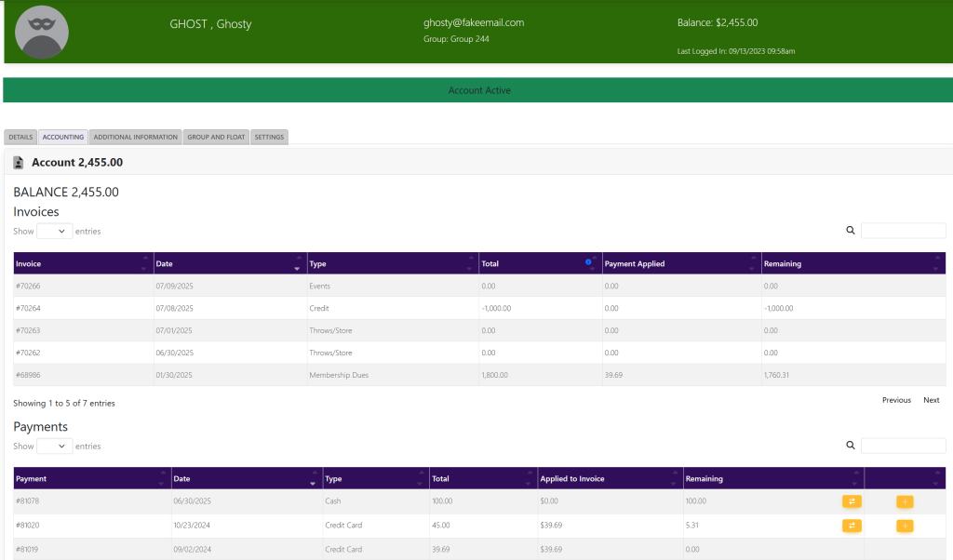
Task: Open the Payments show entries dropdown
Action: 54,447
